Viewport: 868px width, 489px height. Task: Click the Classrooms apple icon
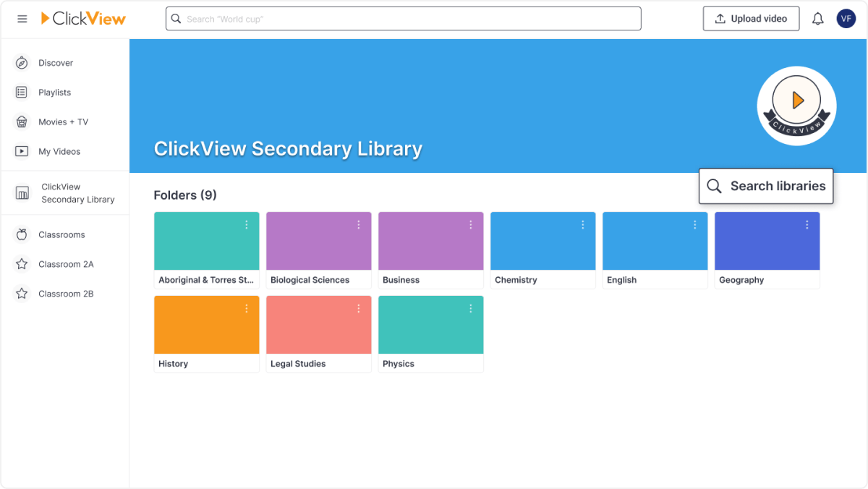(x=22, y=234)
